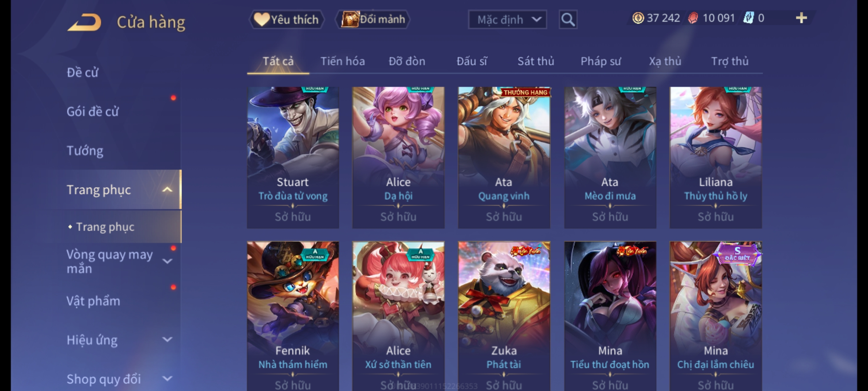Expand Shop quy đổi sidebar section
Image resolution: width=868 pixels, height=391 pixels.
167,379
